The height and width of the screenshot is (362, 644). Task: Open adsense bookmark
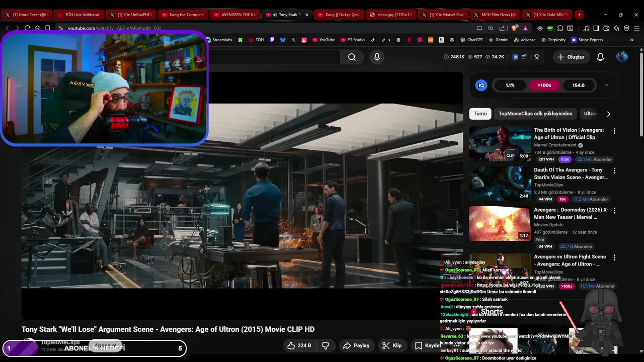coord(525,40)
